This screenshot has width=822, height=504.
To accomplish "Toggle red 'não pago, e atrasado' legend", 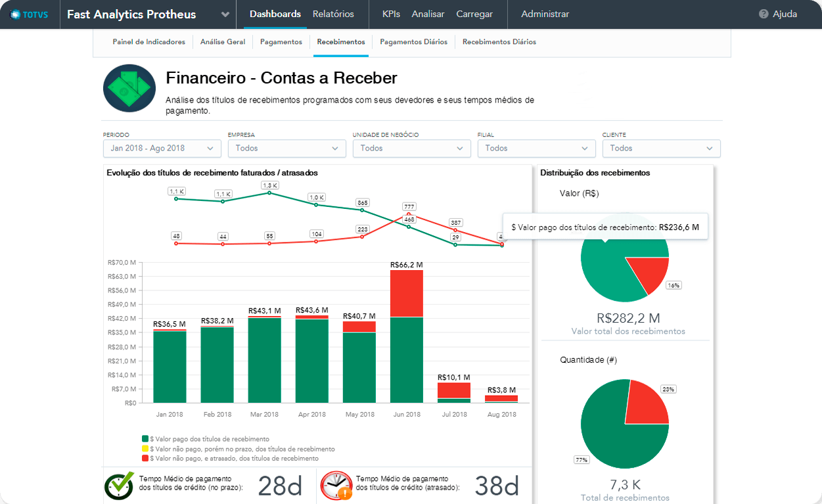I will pos(145,459).
